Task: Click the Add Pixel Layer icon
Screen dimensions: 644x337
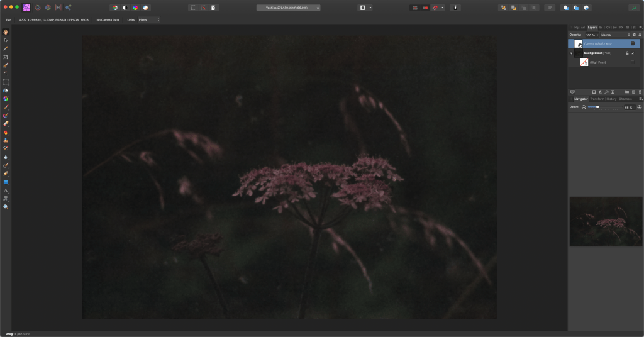Action: point(634,92)
